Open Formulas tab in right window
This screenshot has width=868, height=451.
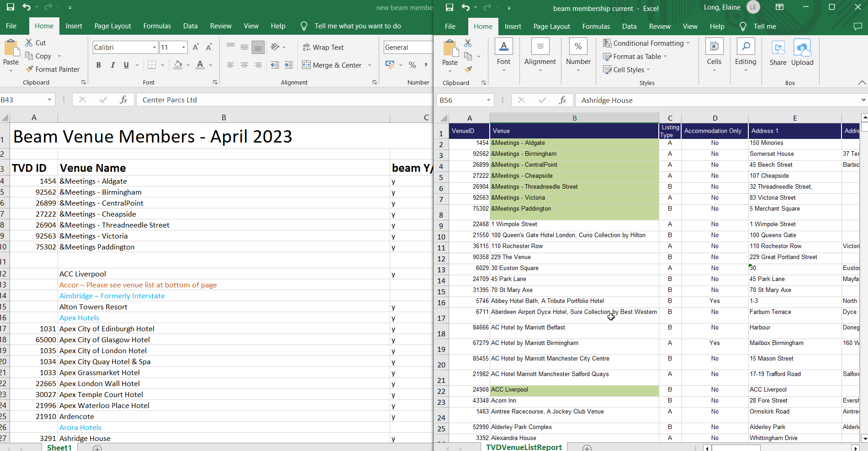596,27
